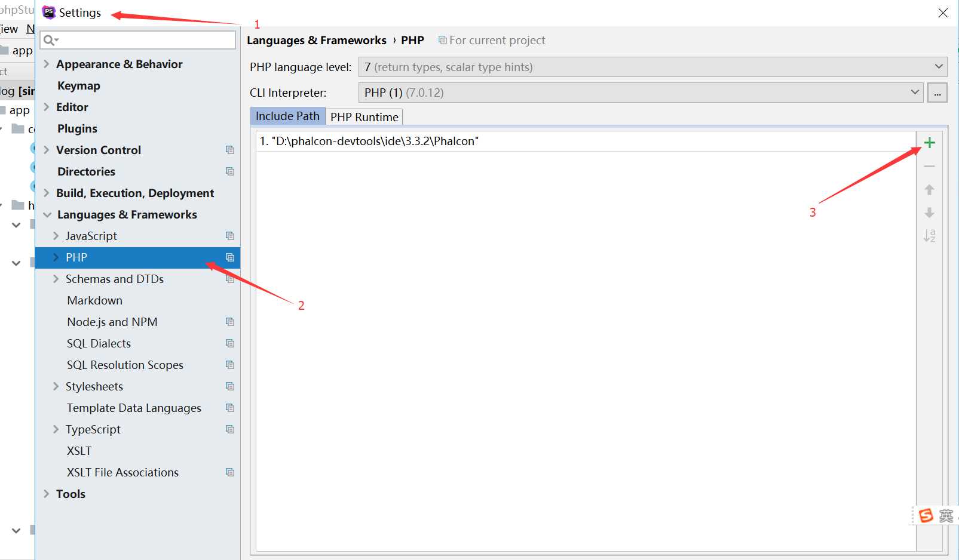This screenshot has width=959, height=560.
Task: Expand the JavaScript node
Action: (56, 236)
